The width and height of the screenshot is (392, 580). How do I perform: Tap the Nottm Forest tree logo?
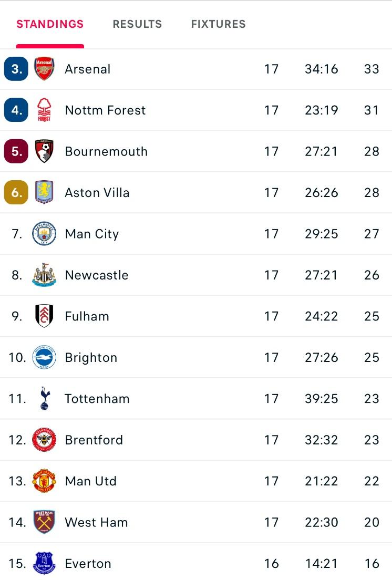44,110
